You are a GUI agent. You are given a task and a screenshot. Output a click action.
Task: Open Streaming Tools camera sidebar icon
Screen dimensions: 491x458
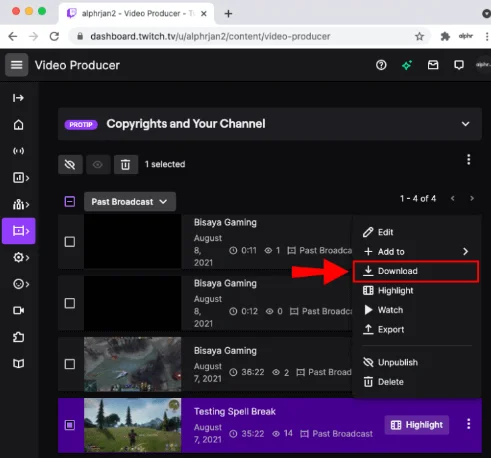tap(18, 310)
